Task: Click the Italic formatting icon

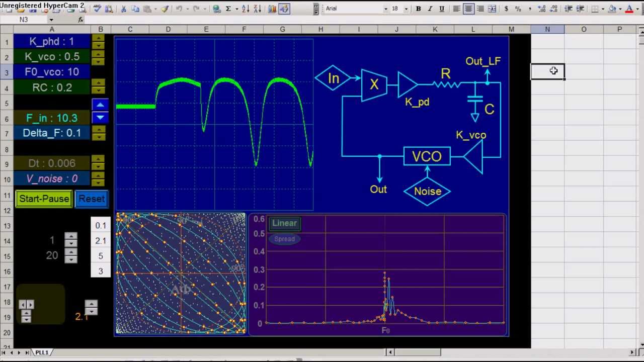Action: pos(430,9)
